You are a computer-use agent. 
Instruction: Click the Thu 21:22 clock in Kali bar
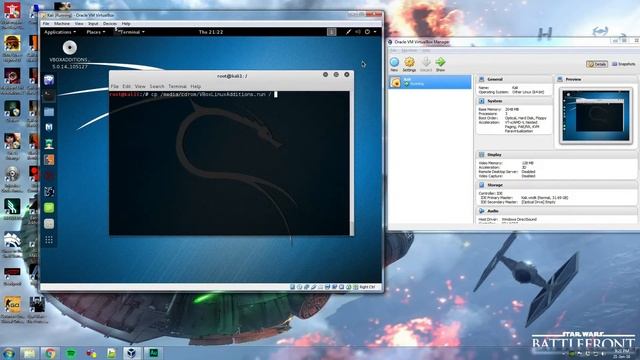pyautogui.click(x=211, y=32)
